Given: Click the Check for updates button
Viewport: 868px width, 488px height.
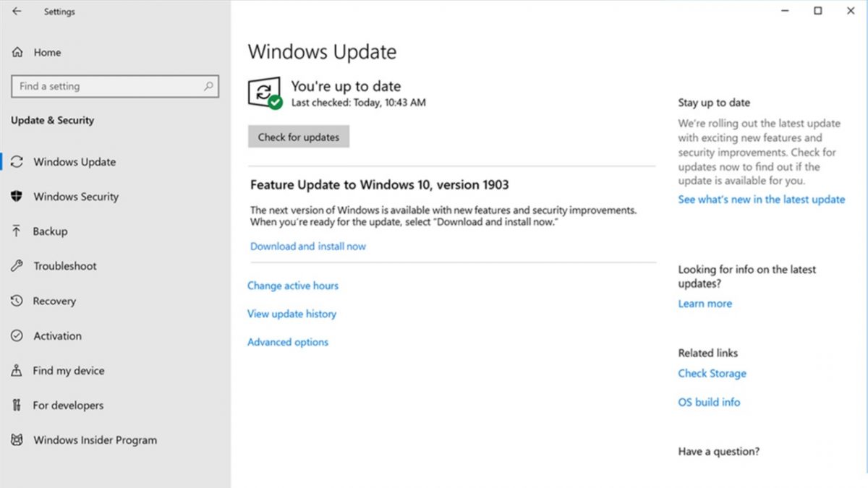Looking at the screenshot, I should [x=299, y=137].
